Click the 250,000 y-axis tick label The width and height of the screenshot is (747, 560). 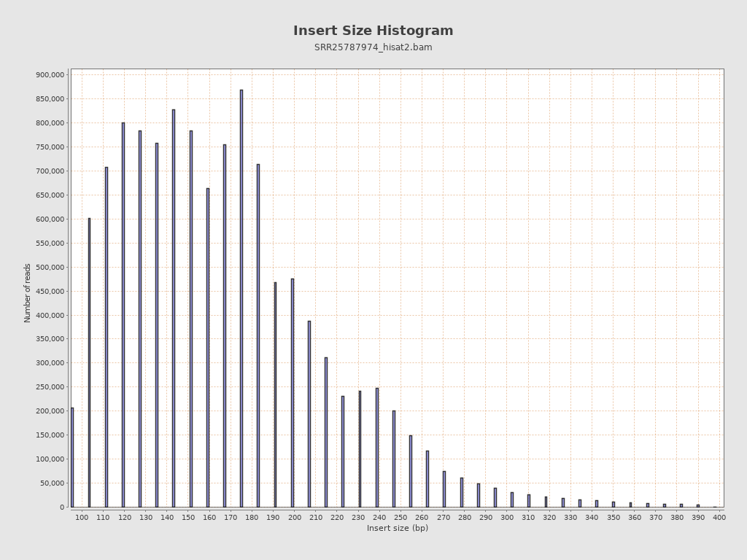[50, 387]
